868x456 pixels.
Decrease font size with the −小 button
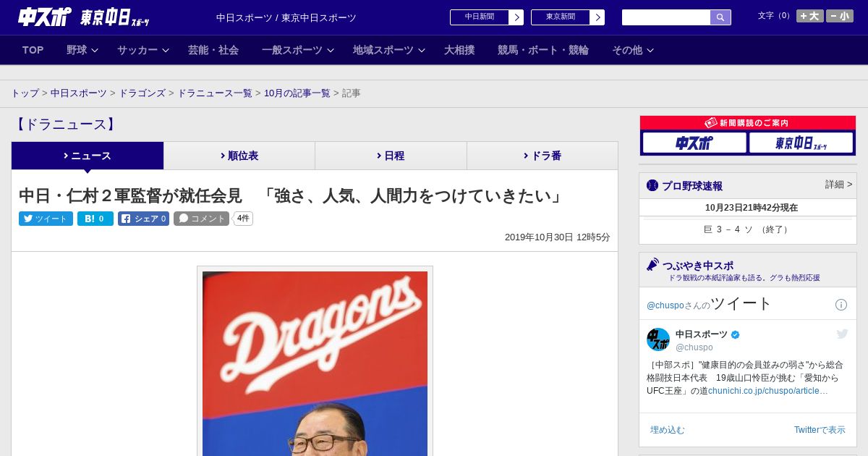tap(840, 16)
